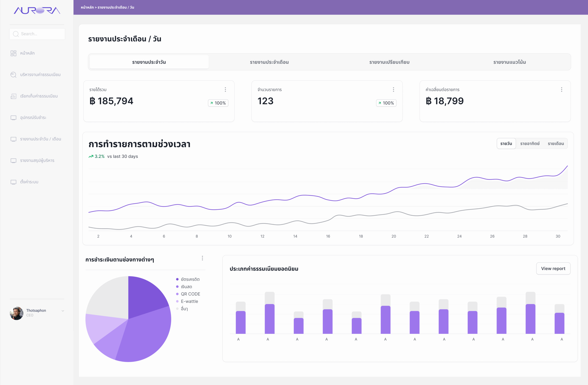The image size is (588, 385).
Task: Open the รายงานเปรียบเทียบ tab
Action: click(x=389, y=62)
